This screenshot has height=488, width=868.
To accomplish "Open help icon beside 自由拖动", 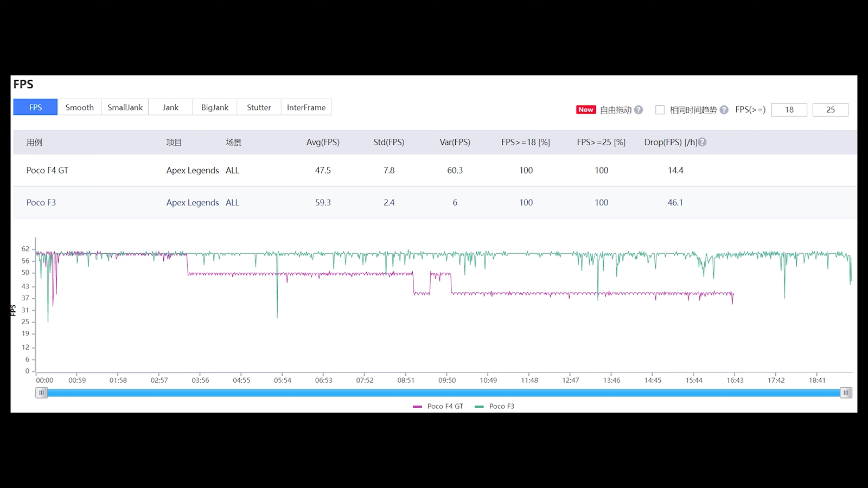I will 639,110.
